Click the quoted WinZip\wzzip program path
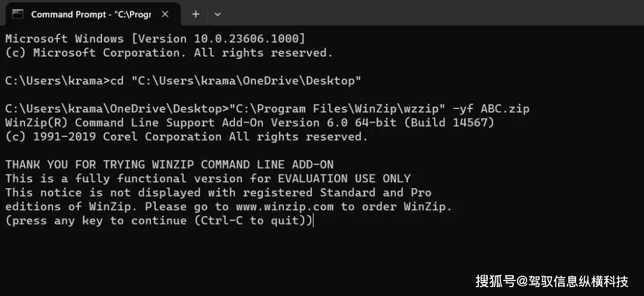Viewport: 644px width, 296px height. pos(337,109)
